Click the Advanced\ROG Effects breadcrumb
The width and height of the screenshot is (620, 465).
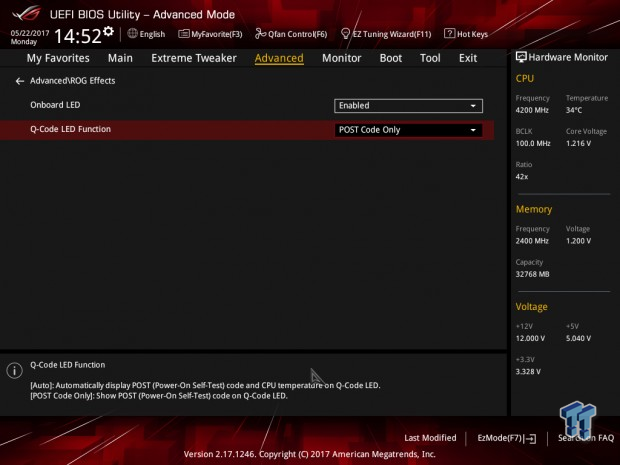[73, 81]
